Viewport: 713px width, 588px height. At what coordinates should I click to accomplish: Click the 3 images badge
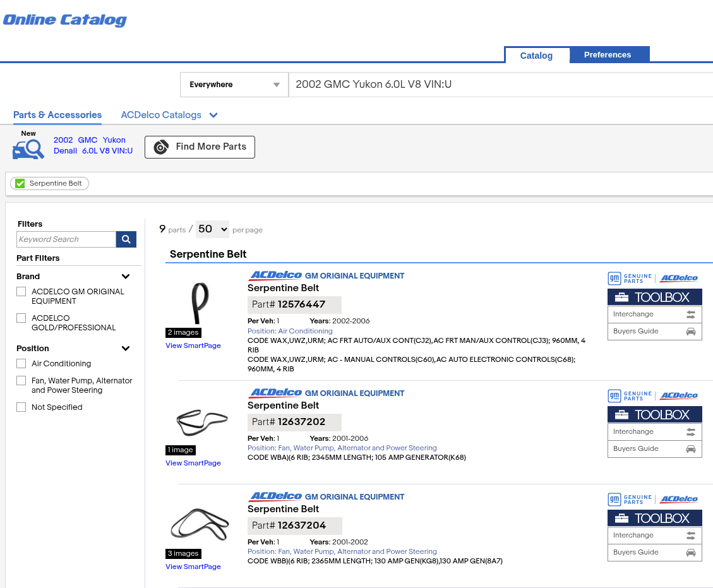click(183, 553)
